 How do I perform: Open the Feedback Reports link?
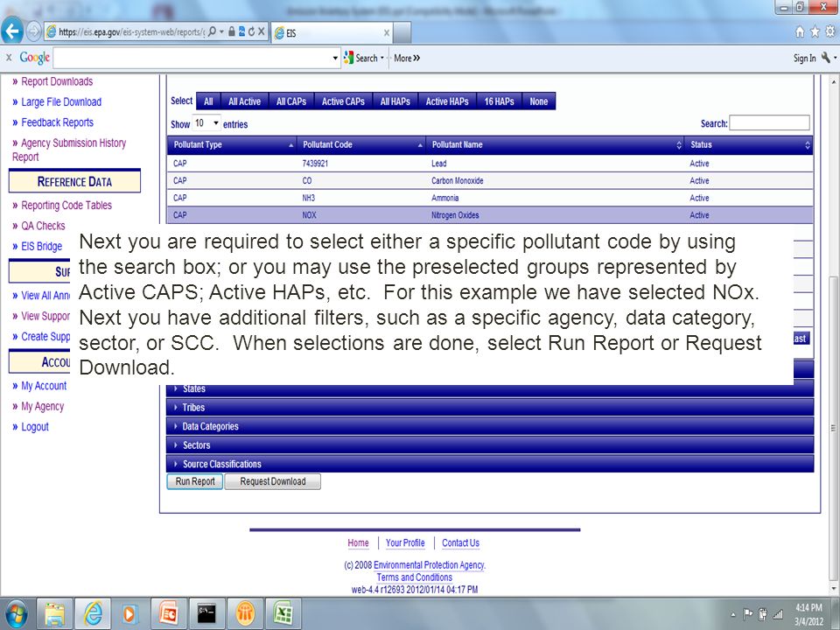[58, 122]
